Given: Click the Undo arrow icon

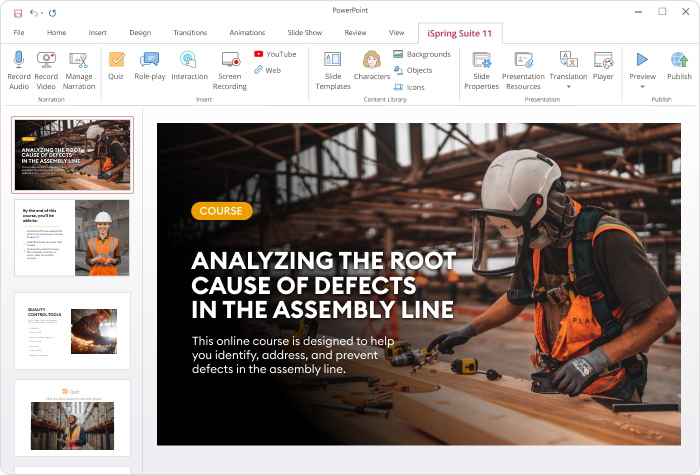Looking at the screenshot, I should tap(33, 13).
